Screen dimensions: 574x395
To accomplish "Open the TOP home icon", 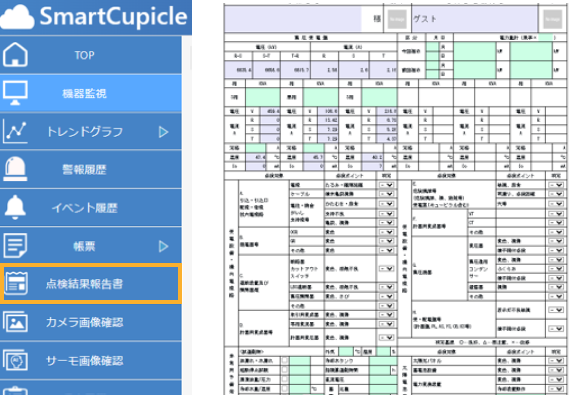I will 15,55.
